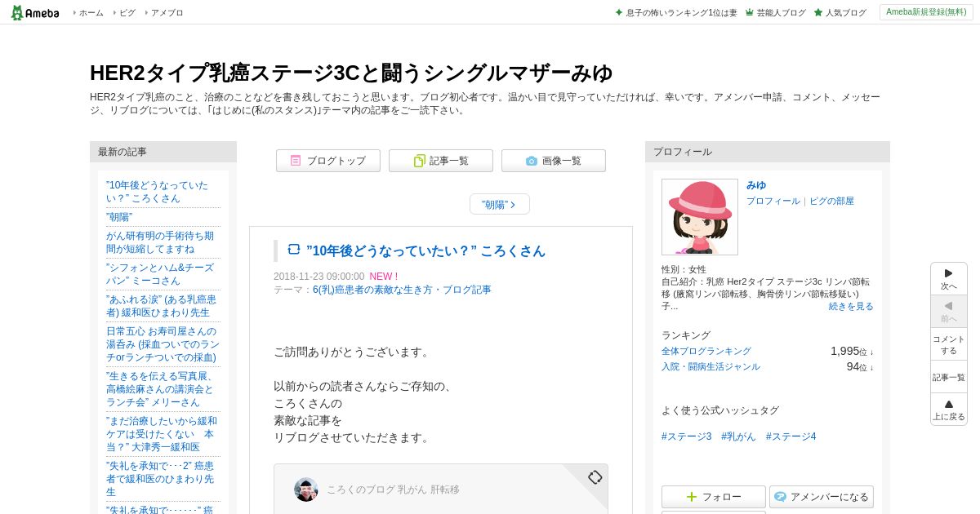
Task: Click the reblog icon beside article title
Action: 294,250
